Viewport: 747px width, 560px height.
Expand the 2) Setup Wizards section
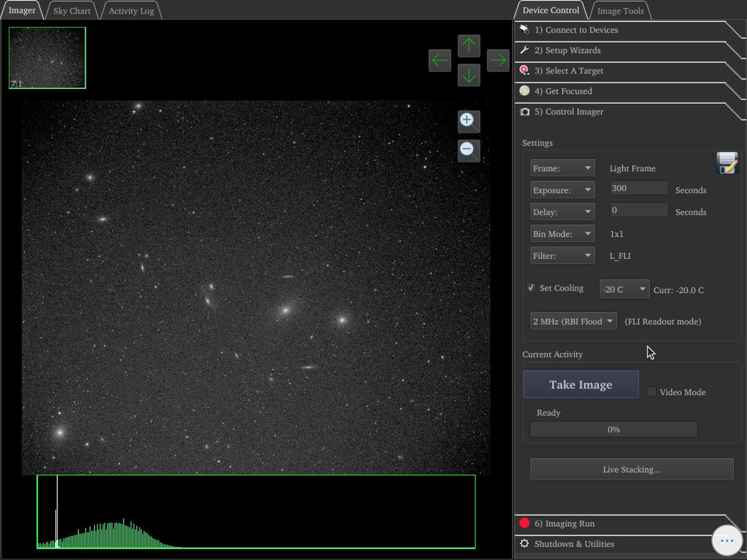[629, 50]
